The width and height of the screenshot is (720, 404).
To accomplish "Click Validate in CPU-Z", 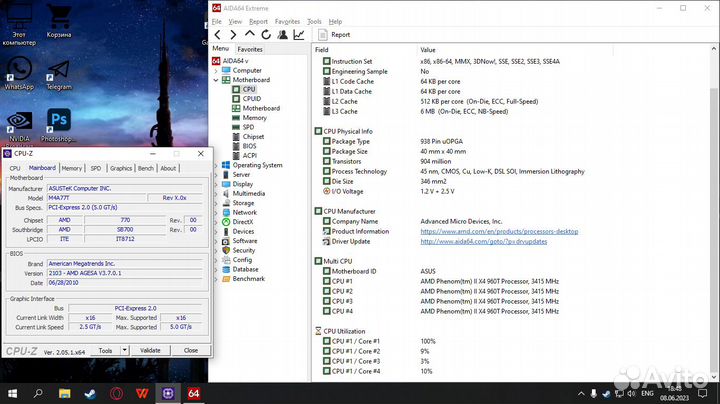I will click(x=150, y=351).
